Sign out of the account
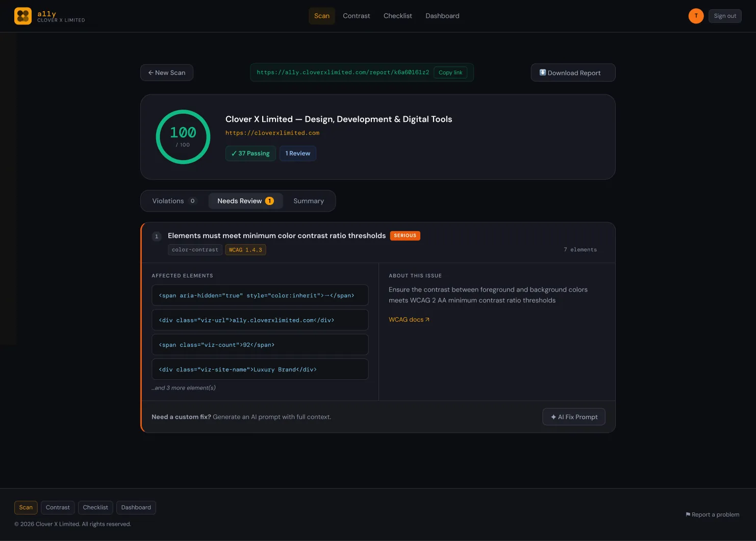The width and height of the screenshot is (756, 541). coord(725,16)
